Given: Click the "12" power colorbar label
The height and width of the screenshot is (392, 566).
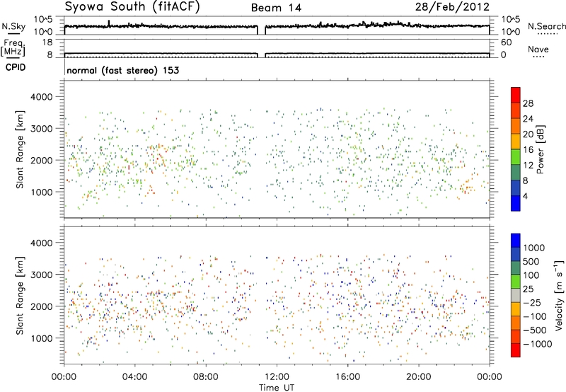Looking at the screenshot, I should 528,166.
